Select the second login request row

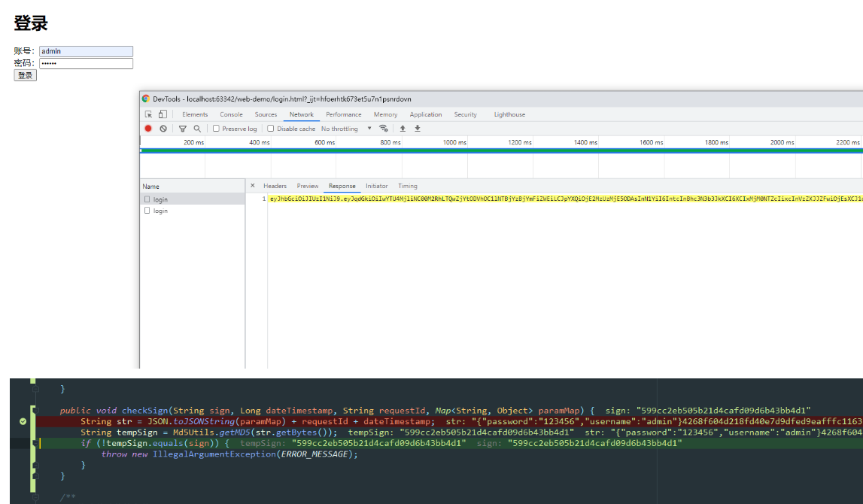click(x=192, y=211)
